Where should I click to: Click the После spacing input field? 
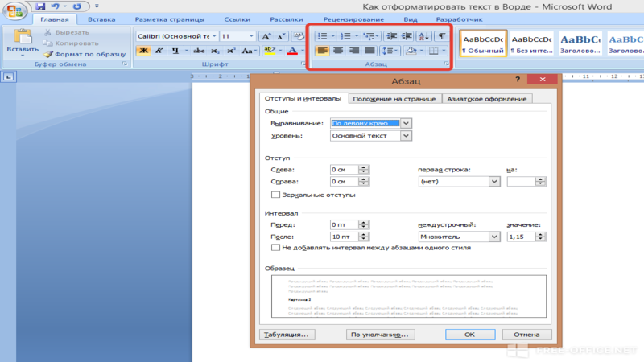click(345, 237)
